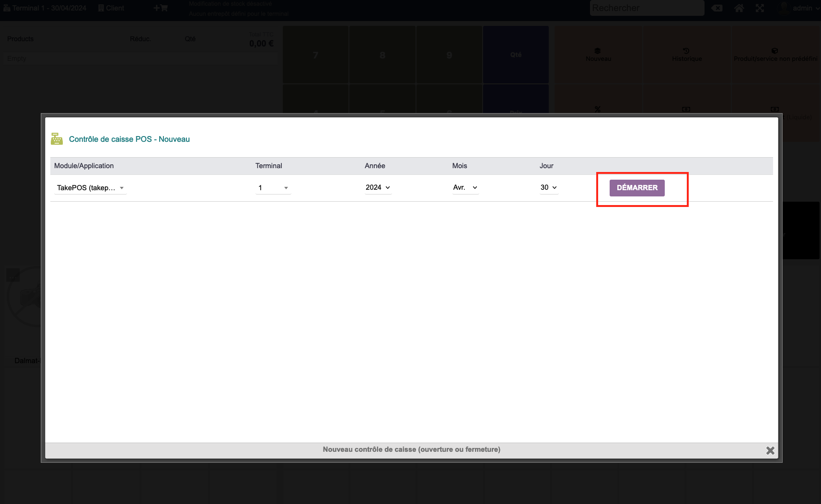Viewport: 821px width, 504px height.
Task: Click the Produit/service non prédéfini box icon
Action: click(x=775, y=51)
